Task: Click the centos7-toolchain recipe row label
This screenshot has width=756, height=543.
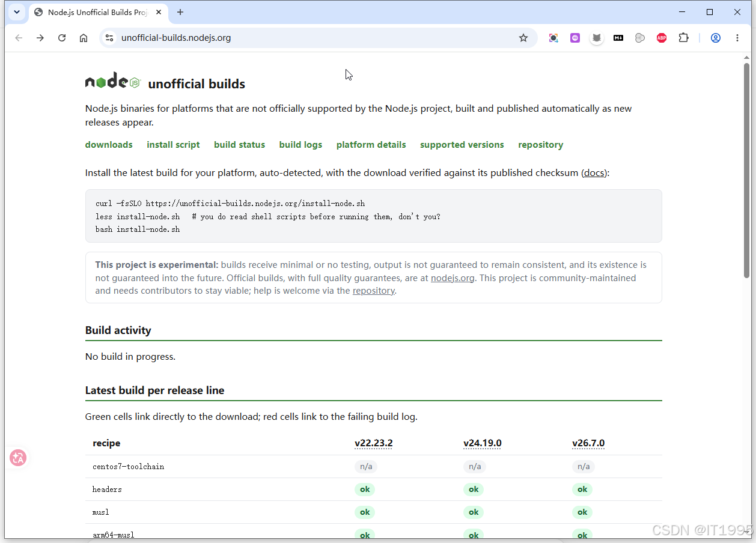Action: [128, 467]
